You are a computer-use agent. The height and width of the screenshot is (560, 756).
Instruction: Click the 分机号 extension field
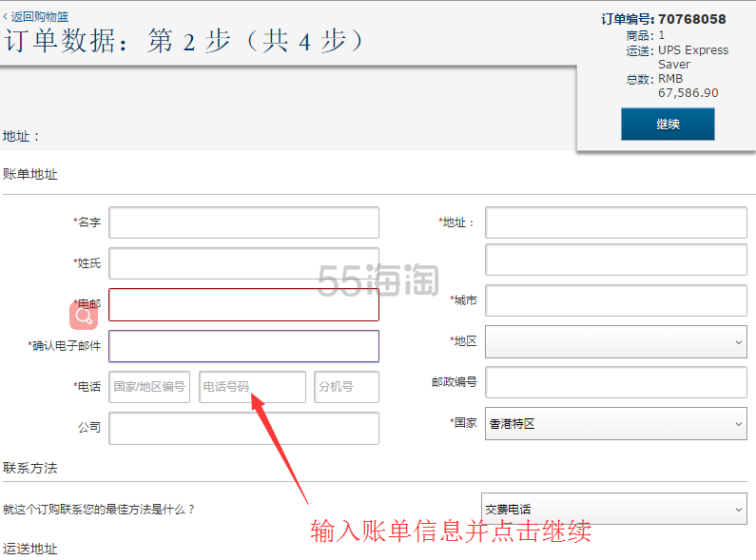coord(346,387)
